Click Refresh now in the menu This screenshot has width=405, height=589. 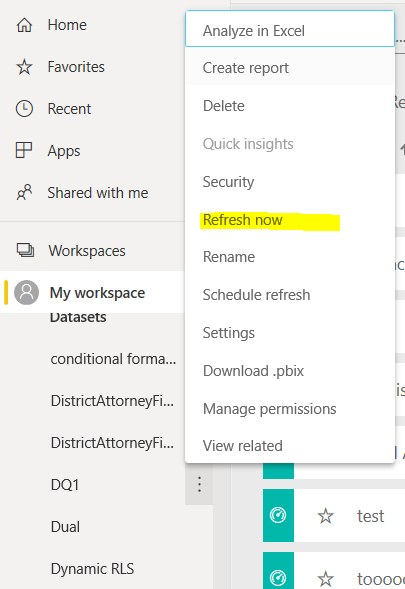[x=290, y=220]
